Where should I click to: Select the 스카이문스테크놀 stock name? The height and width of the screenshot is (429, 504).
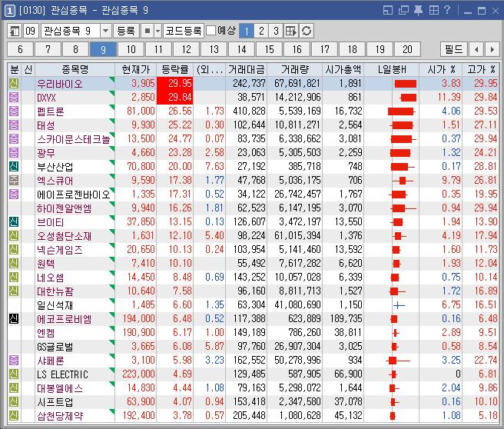(74, 139)
